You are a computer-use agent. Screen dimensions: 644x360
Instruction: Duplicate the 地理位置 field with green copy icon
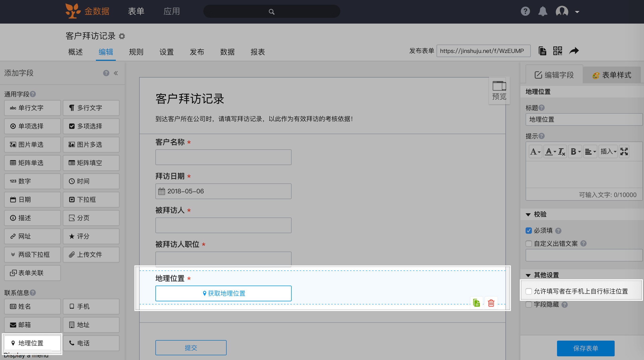(476, 303)
